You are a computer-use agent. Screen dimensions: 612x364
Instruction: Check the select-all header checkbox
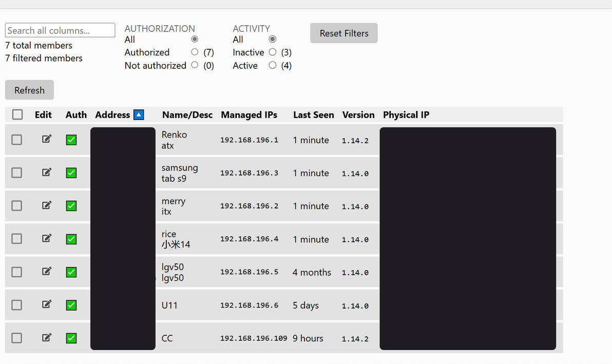pos(17,114)
